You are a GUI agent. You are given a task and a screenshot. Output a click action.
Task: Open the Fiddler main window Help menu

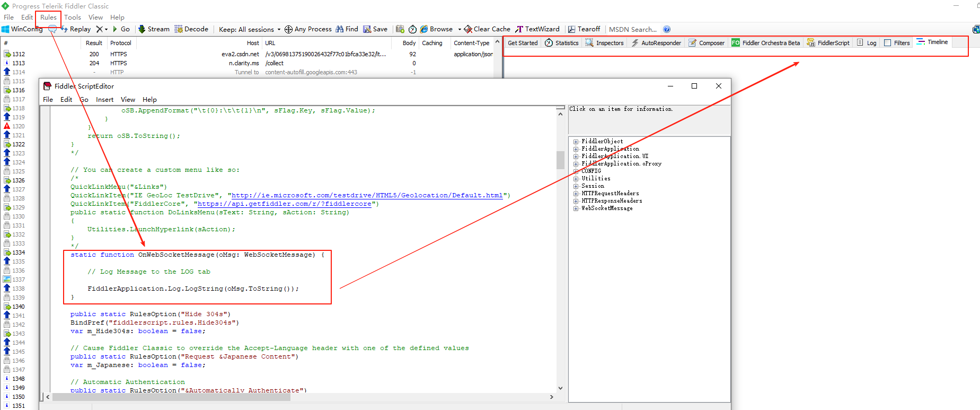click(117, 17)
